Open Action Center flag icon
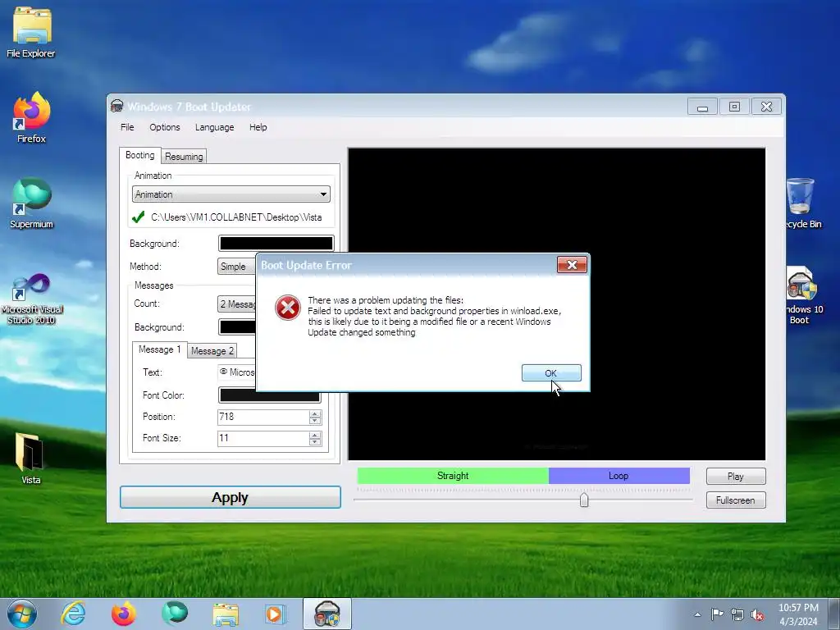The height and width of the screenshot is (630, 840). 717,614
